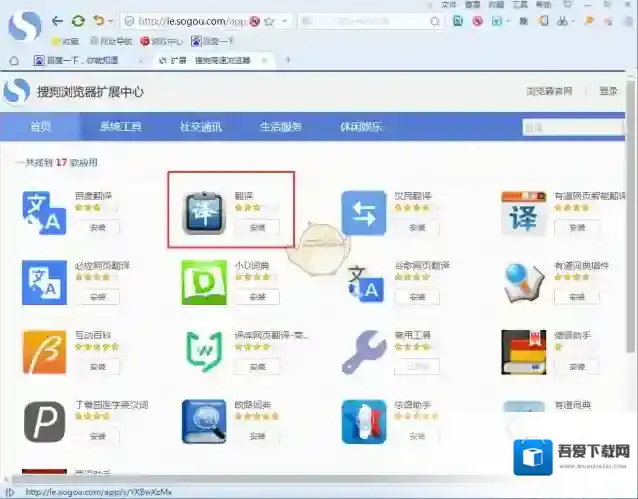Select the 首页 navigation tab
This screenshot has height=499, width=638.
pyautogui.click(x=41, y=127)
